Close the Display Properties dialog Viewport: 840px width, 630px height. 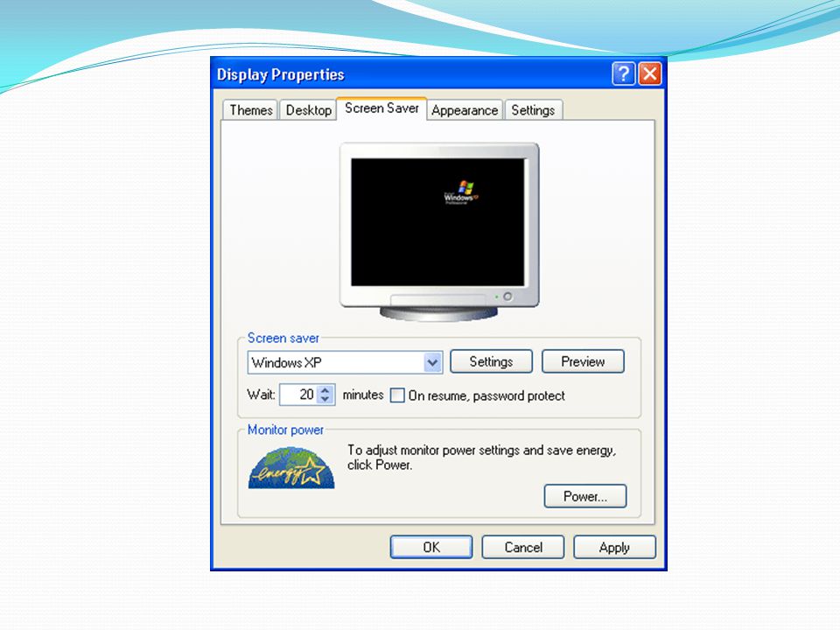pos(650,73)
